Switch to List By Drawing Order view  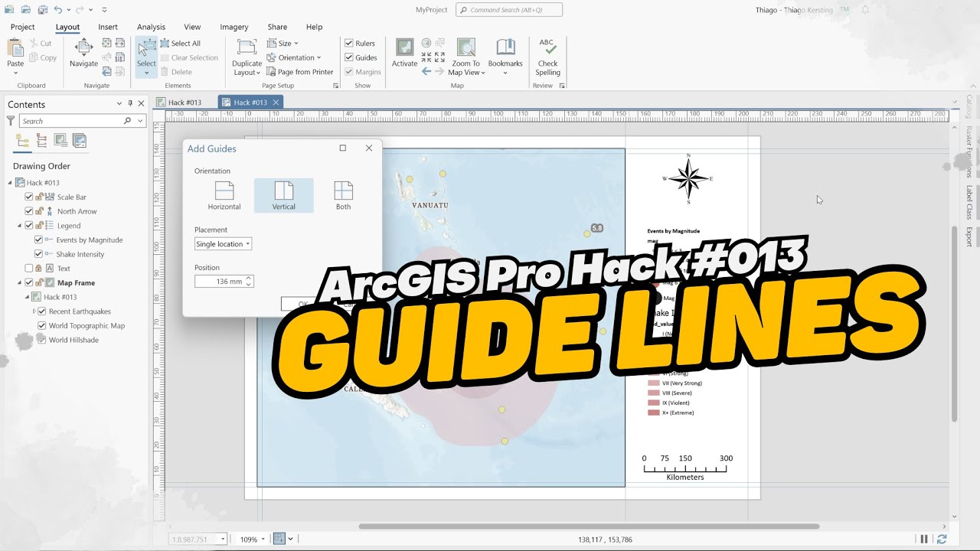(22, 141)
